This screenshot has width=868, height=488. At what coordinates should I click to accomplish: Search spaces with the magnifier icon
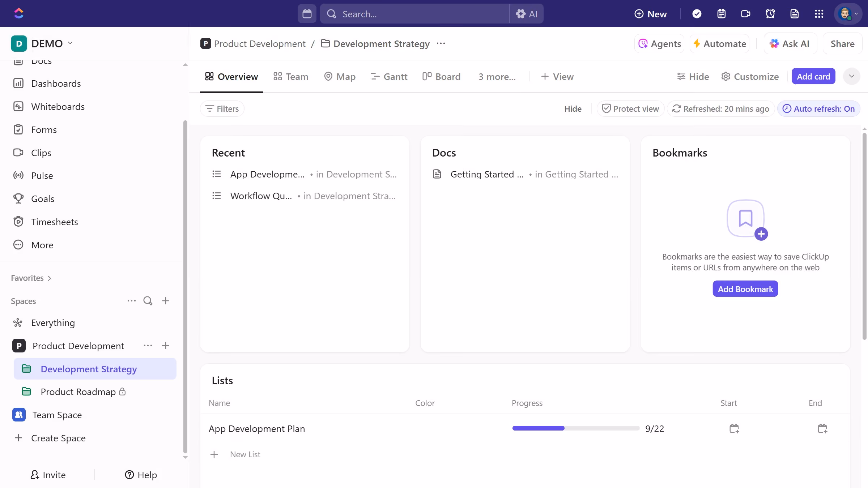pos(148,301)
